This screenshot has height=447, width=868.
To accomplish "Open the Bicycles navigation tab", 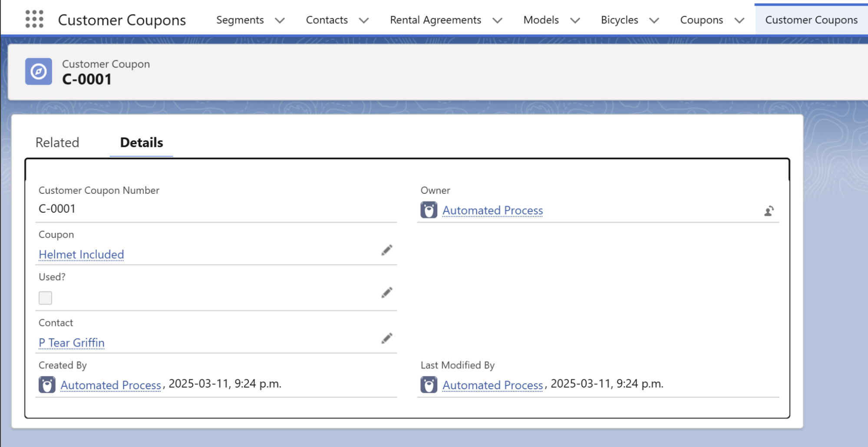I will (x=620, y=20).
